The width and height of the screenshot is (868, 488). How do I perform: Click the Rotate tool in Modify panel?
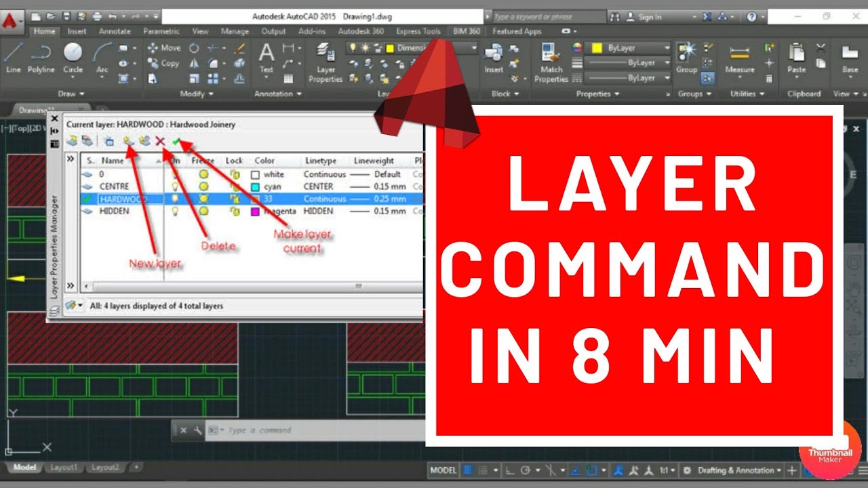[x=194, y=48]
